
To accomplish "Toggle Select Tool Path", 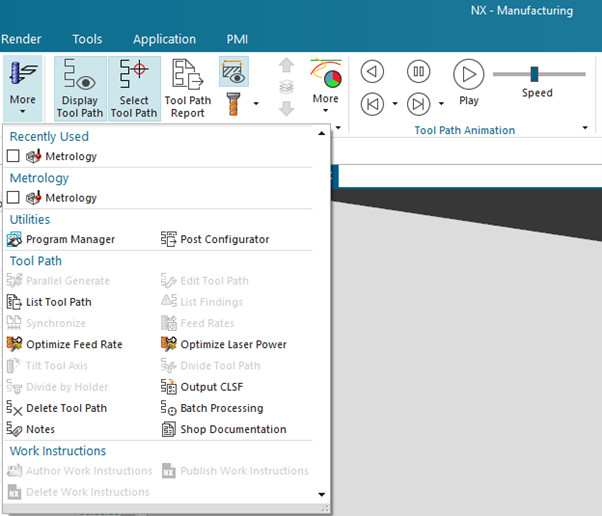I will coord(134,89).
